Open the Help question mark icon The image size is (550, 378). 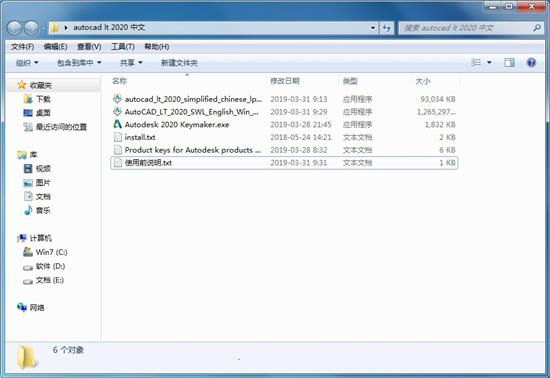[531, 63]
